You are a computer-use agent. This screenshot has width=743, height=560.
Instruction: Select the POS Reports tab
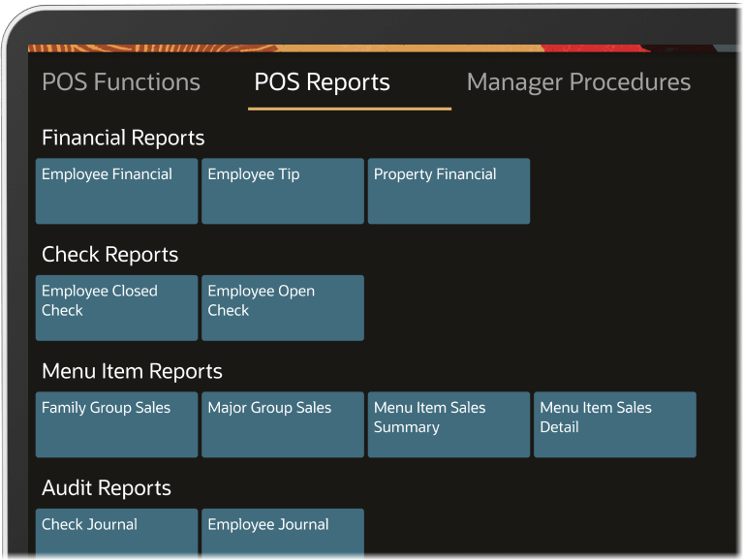[322, 82]
